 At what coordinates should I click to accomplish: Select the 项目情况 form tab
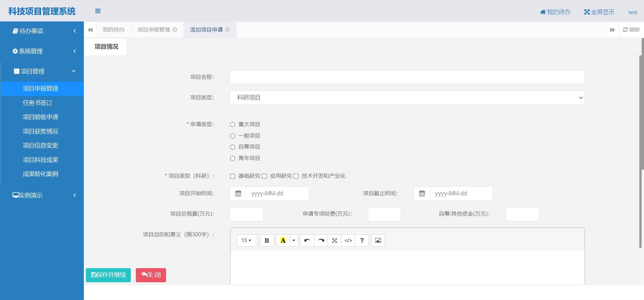[106, 47]
